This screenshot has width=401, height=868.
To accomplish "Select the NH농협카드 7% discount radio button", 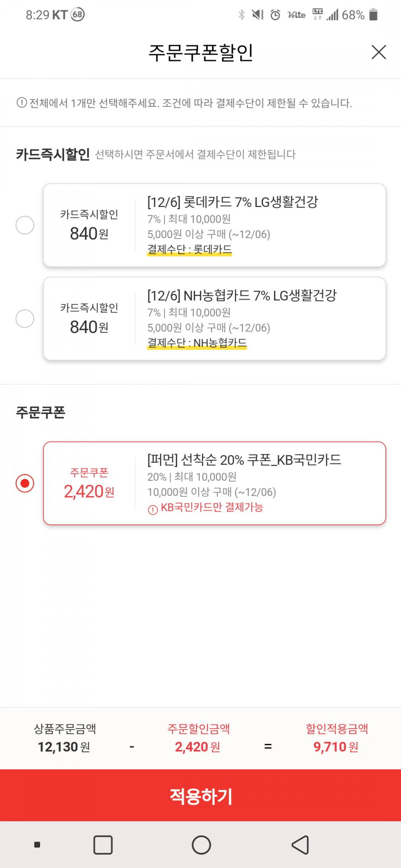I will click(x=25, y=319).
